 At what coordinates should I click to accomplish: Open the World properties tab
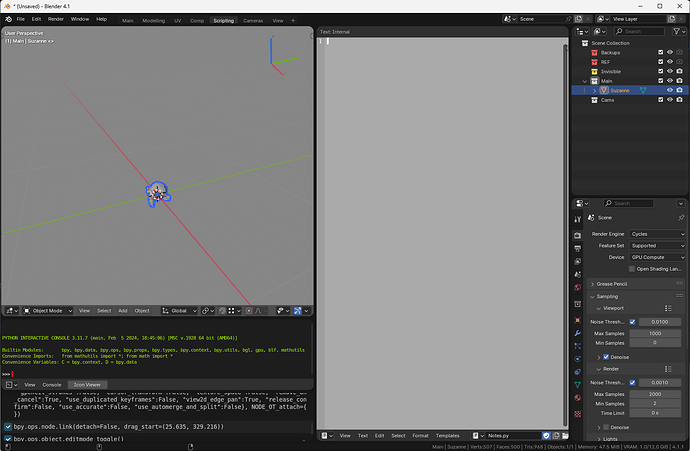pos(578,287)
